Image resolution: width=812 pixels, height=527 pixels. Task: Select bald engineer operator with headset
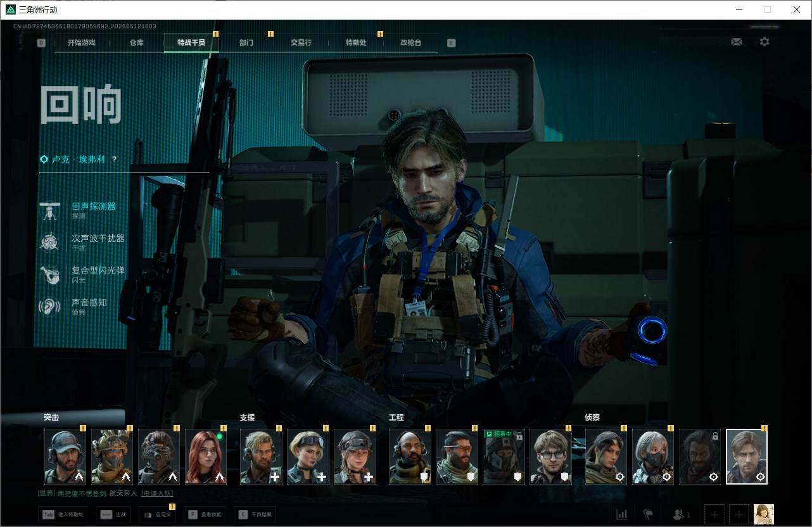[410, 457]
